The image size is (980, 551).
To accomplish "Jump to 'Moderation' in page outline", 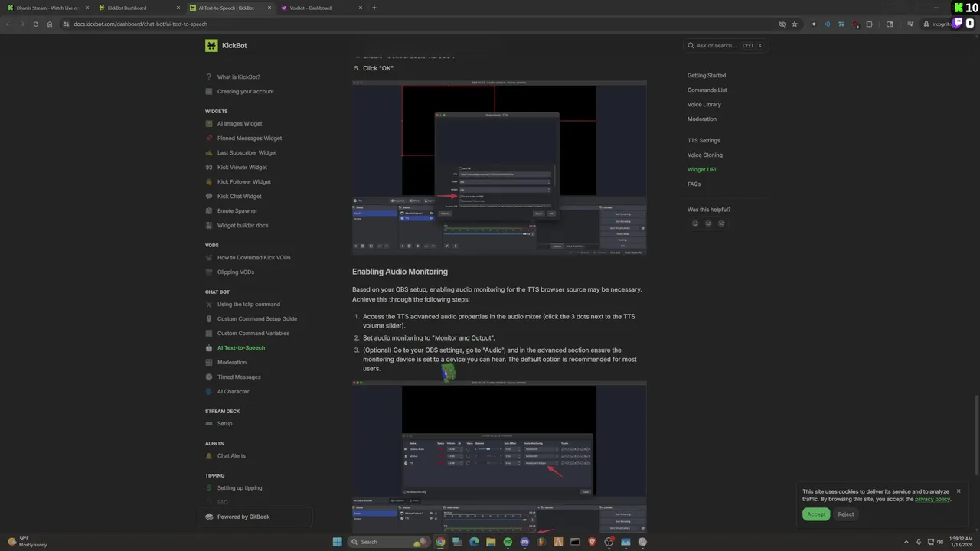I will (701, 119).
